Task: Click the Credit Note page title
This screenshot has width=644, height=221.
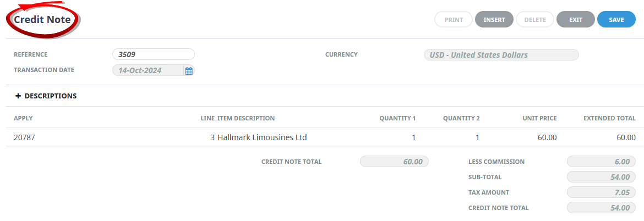Action: pos(42,20)
